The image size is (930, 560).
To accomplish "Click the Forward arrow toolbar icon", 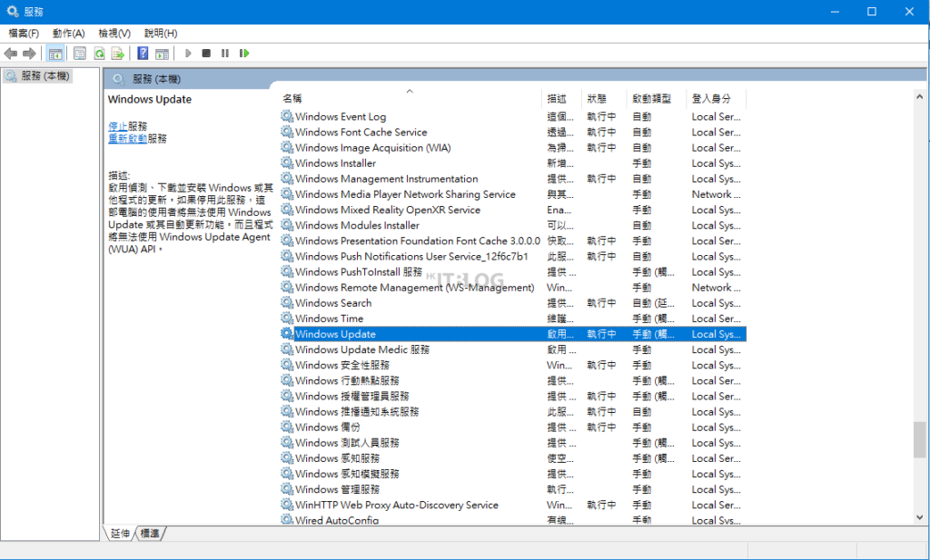I will tap(29, 54).
